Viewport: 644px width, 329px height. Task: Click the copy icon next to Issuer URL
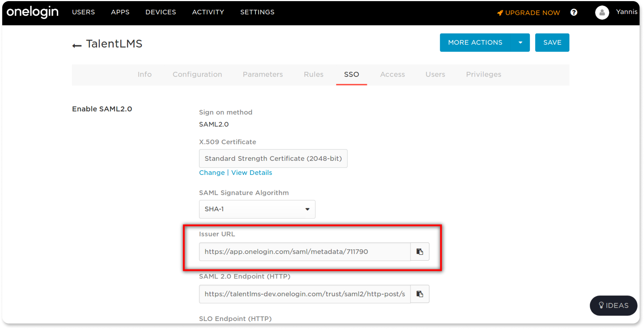420,252
